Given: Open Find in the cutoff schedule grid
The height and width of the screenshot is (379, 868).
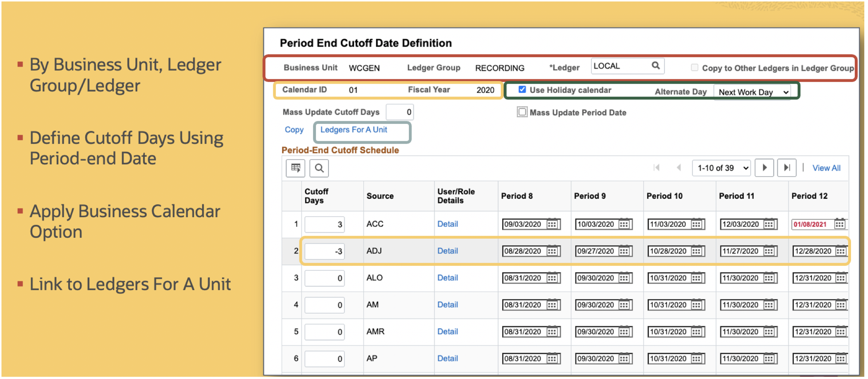Looking at the screenshot, I should coord(319,168).
